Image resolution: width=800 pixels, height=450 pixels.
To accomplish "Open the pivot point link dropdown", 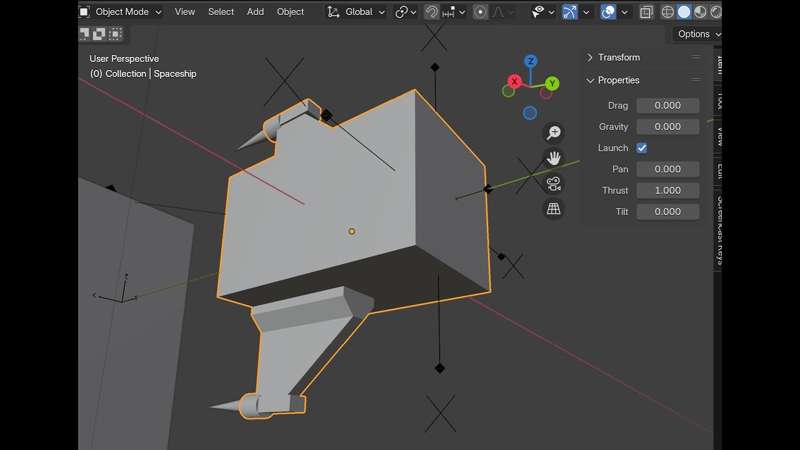I will point(406,12).
